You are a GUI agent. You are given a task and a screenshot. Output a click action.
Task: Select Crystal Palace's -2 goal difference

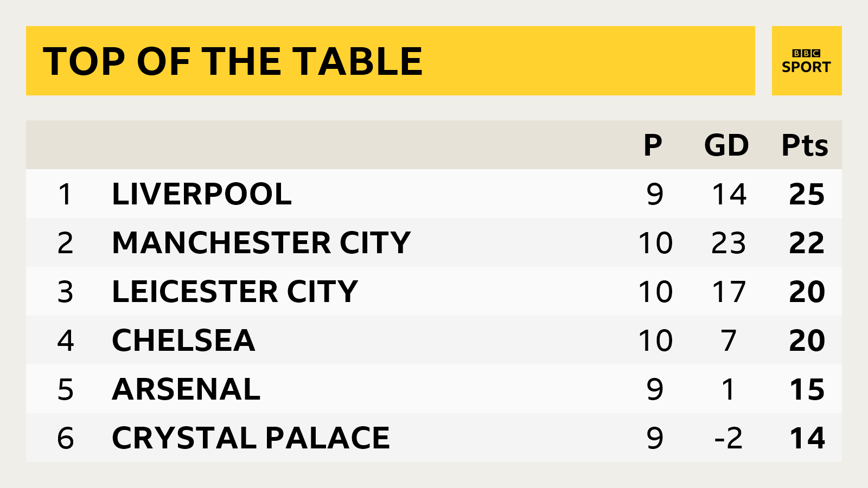tap(728, 438)
